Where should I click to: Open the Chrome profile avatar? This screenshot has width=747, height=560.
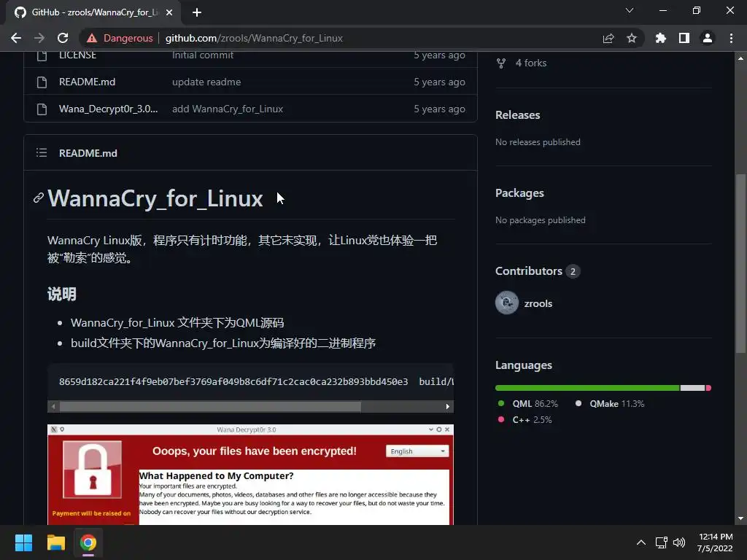(x=708, y=38)
